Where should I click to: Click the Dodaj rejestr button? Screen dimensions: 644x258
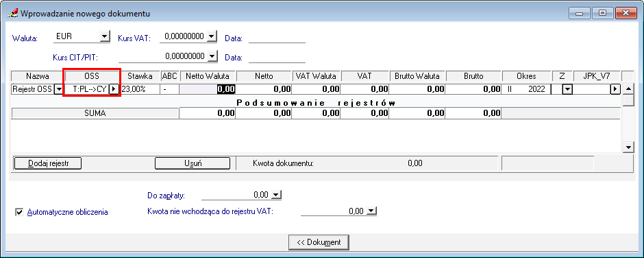click(x=48, y=163)
